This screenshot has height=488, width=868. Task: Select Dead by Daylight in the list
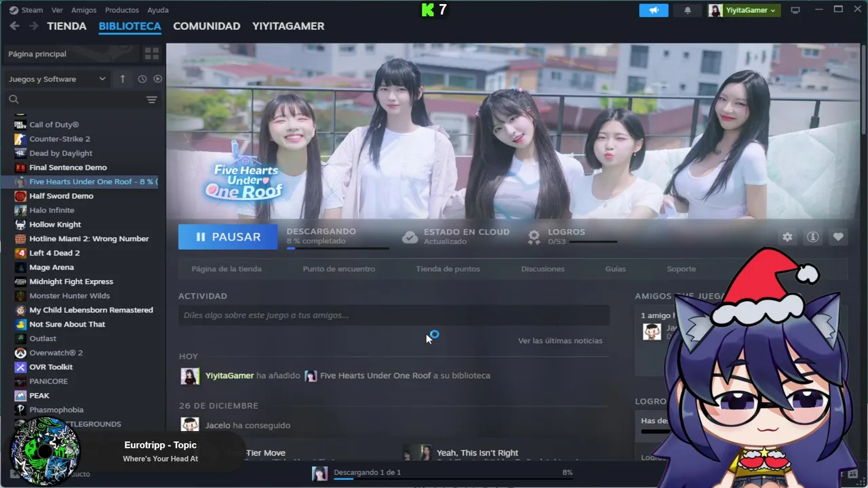click(60, 153)
